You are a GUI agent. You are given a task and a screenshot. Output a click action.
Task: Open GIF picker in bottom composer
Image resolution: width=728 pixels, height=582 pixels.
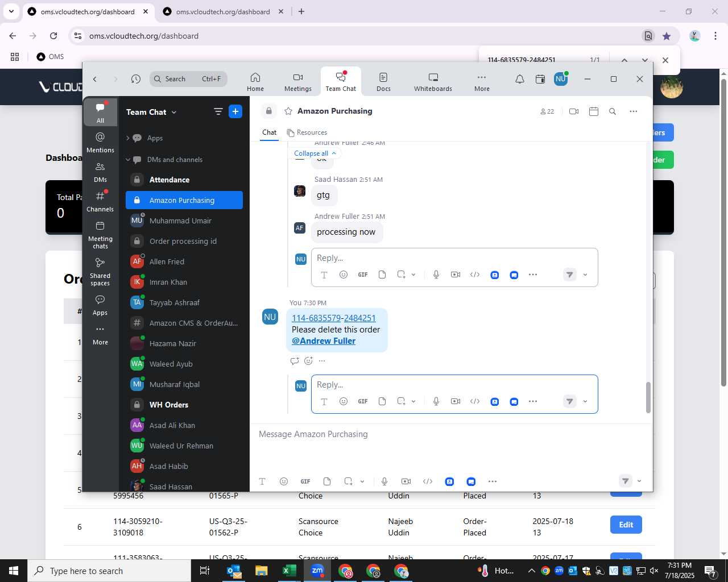coord(305,481)
